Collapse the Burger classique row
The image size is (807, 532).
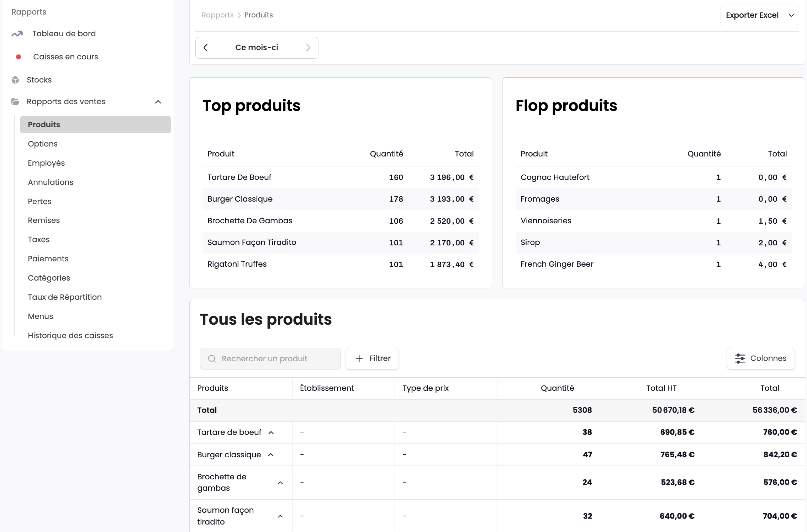pos(271,455)
